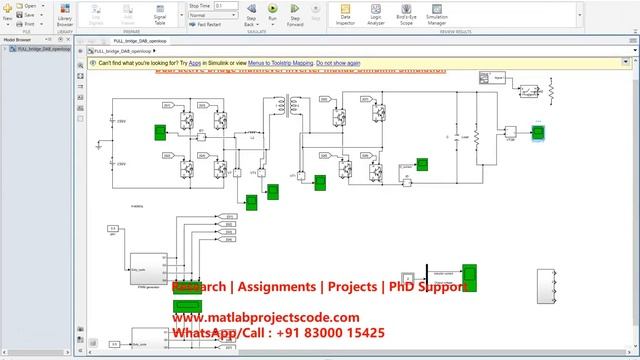
Task: Select the transformer block
Action: (287, 106)
